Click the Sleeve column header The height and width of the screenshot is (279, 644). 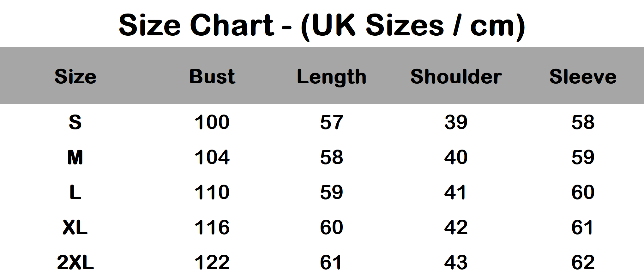pos(583,76)
